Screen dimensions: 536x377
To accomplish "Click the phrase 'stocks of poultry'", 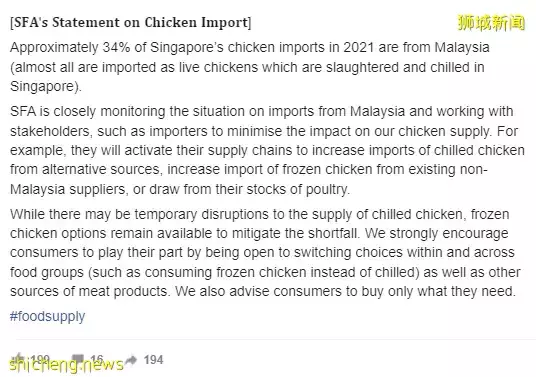I will [x=297, y=189].
